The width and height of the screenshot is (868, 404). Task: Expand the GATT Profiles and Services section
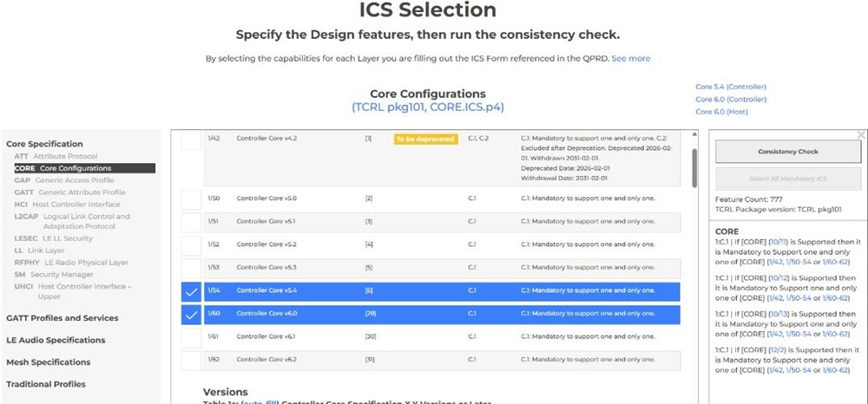(62, 318)
